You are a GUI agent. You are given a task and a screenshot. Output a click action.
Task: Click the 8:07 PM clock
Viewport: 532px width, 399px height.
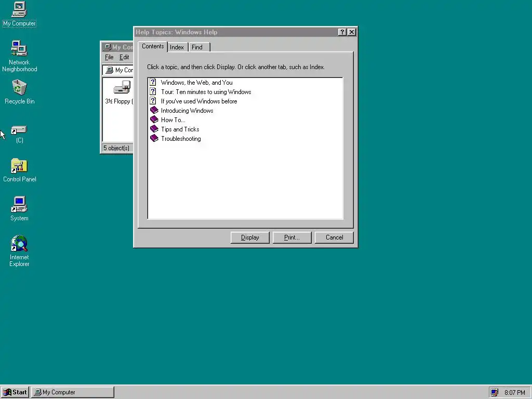point(515,393)
